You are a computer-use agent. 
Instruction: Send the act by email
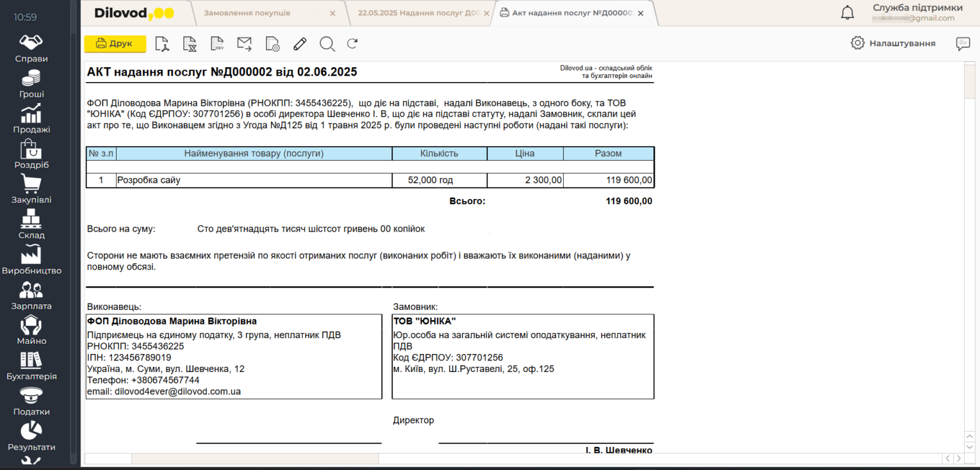[x=244, y=44]
